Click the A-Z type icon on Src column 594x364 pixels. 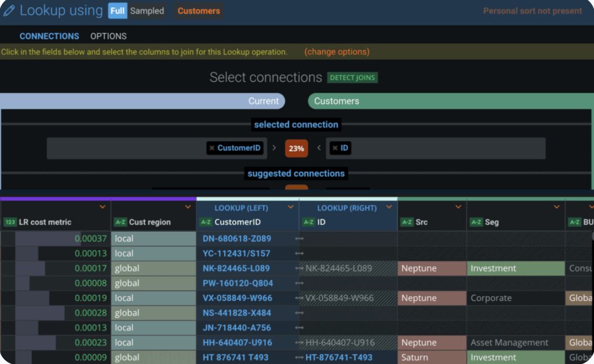407,222
